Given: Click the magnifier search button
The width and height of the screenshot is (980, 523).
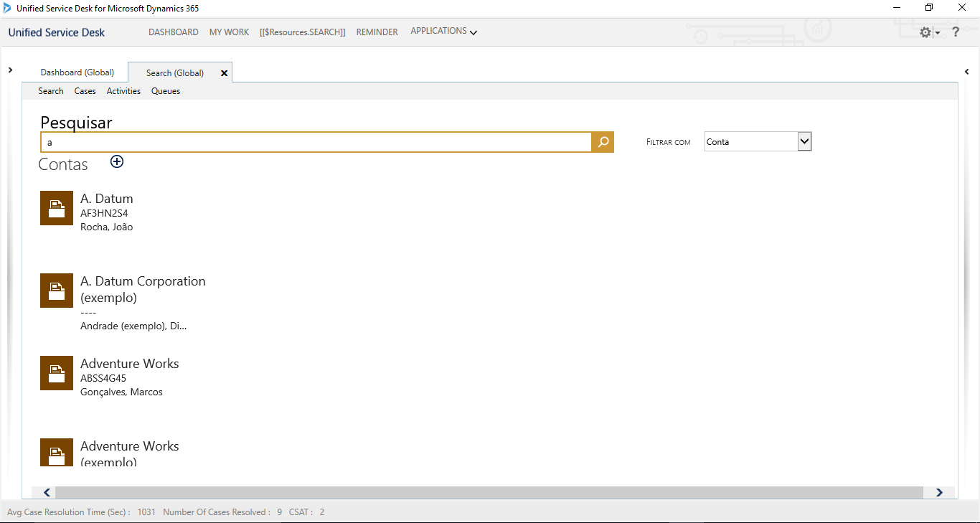Looking at the screenshot, I should 603,142.
